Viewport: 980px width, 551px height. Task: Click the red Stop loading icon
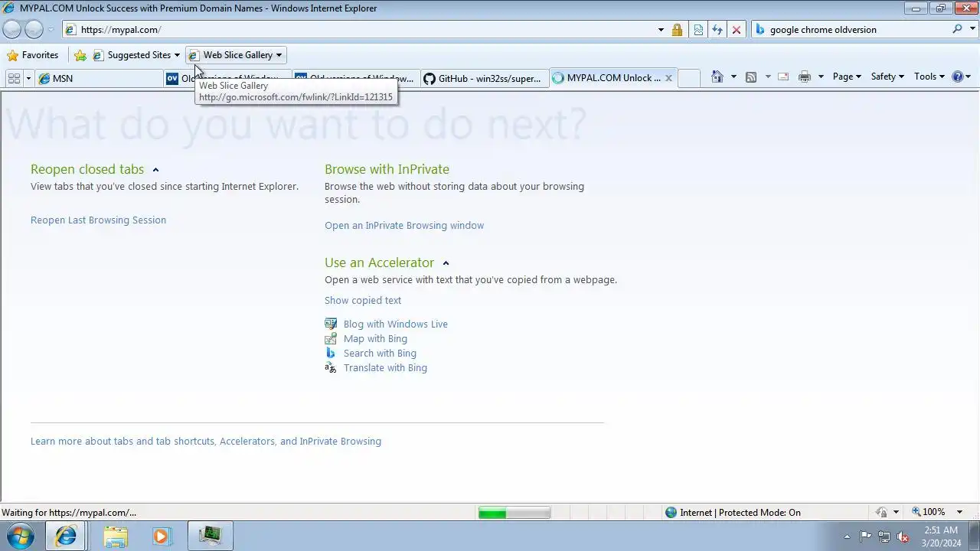tap(737, 30)
